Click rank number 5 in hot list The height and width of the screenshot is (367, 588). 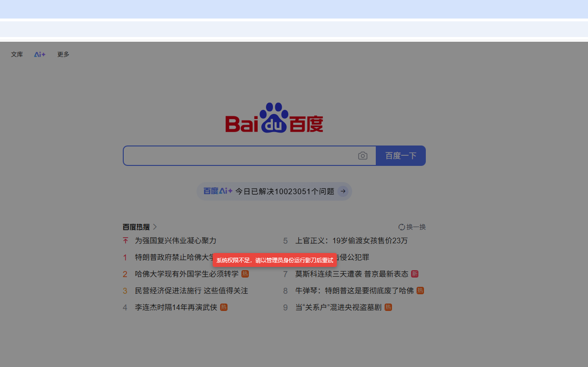coord(285,240)
